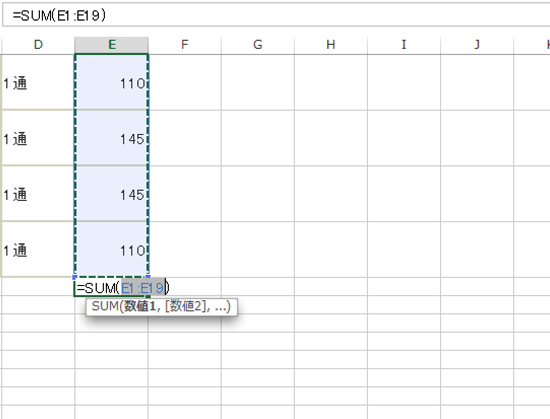Select column J header

click(477, 45)
